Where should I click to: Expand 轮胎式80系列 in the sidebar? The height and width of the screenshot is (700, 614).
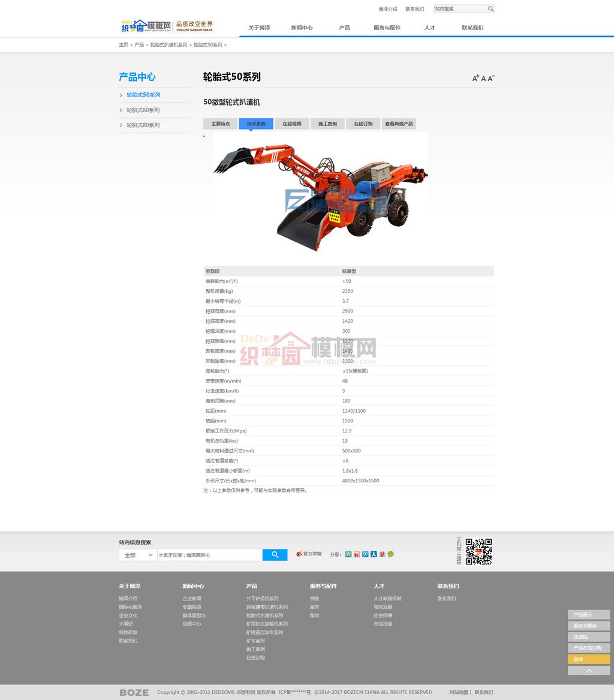(143, 125)
